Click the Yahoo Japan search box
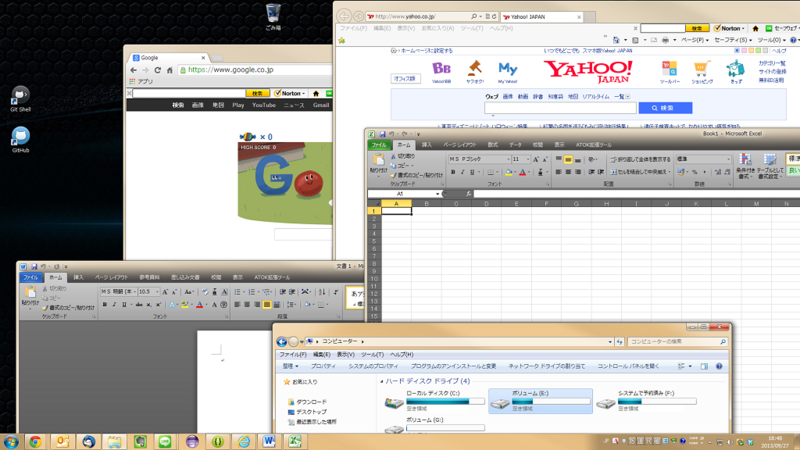This screenshot has height=450, width=800. [560, 108]
